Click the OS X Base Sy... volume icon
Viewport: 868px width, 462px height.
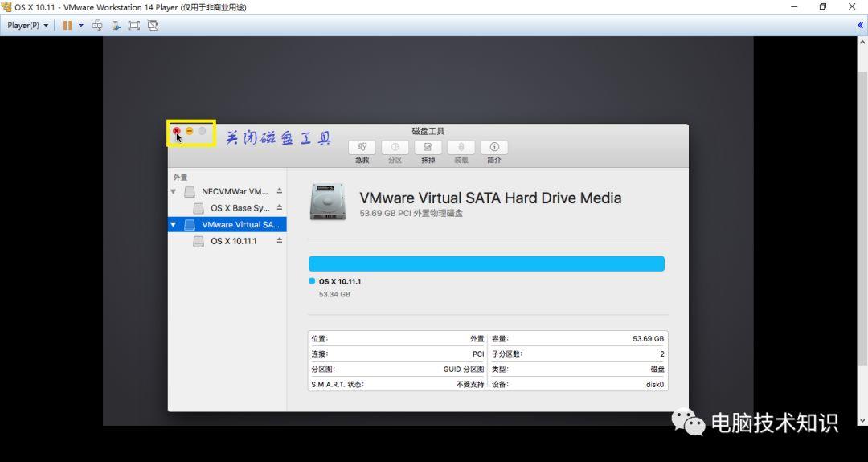coord(199,209)
